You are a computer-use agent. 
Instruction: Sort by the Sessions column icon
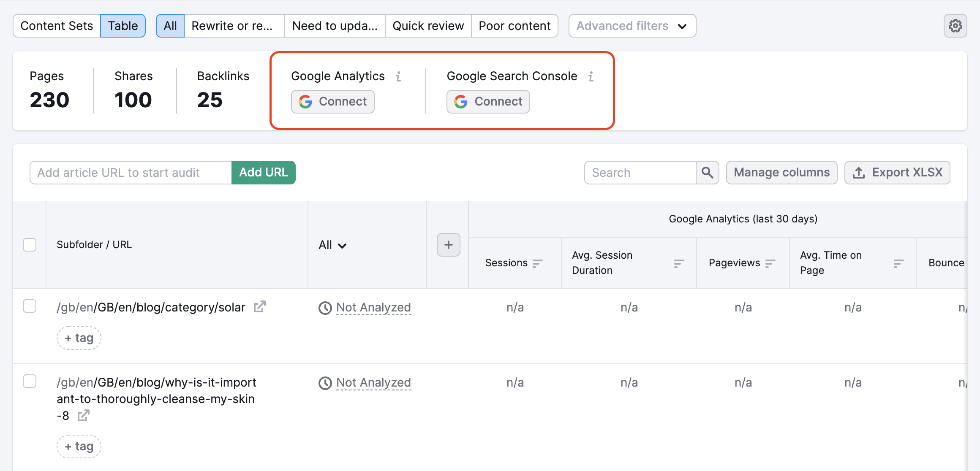537,263
